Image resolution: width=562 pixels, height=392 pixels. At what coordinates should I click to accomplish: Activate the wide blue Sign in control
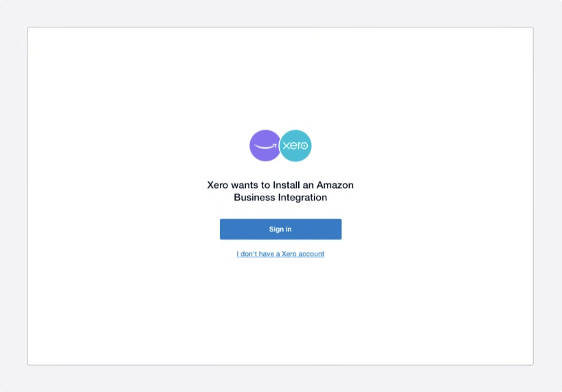(280, 229)
